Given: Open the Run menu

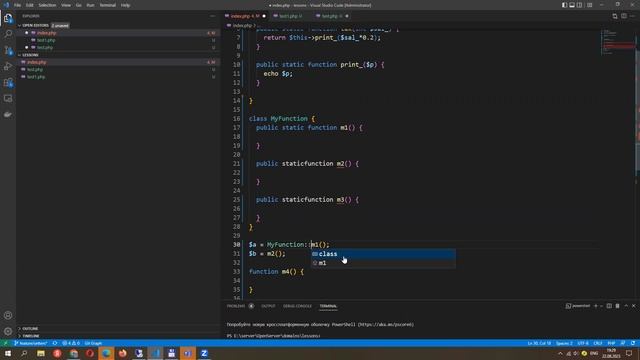Looking at the screenshot, I should click(91, 5).
